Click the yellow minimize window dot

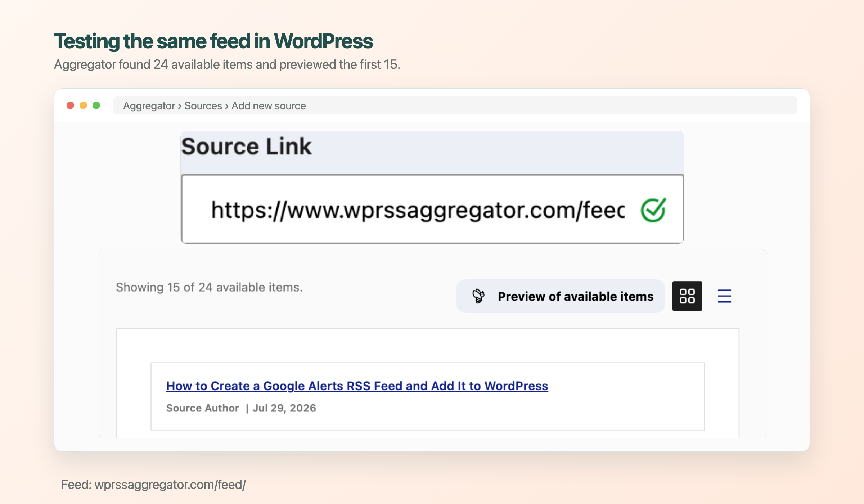[83, 105]
